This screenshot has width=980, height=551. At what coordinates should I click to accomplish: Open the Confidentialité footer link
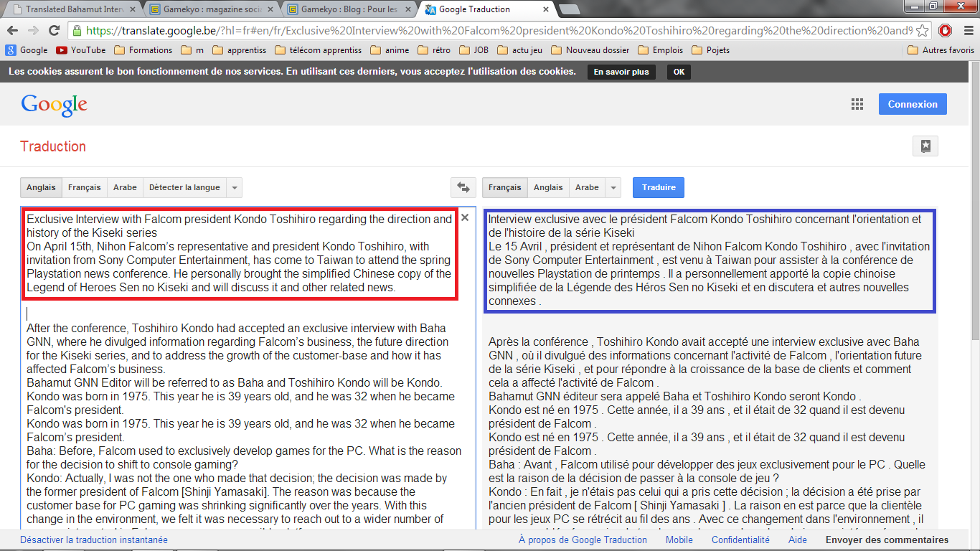pos(740,540)
